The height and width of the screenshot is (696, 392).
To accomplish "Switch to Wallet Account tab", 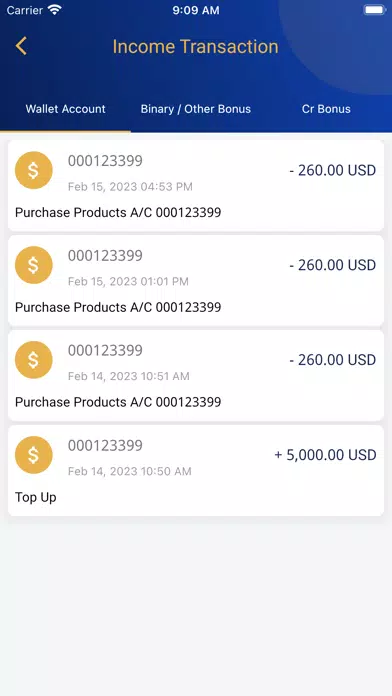I will click(66, 109).
